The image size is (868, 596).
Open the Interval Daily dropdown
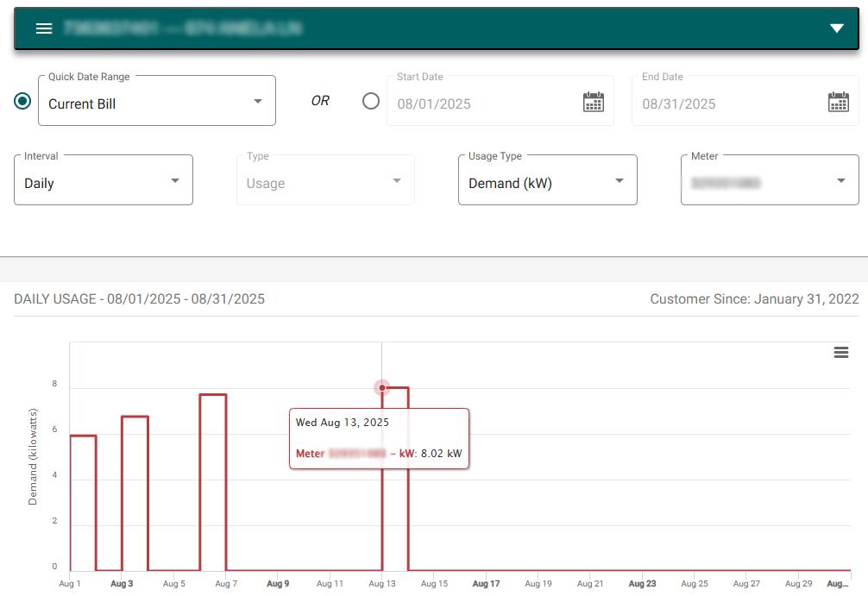[104, 180]
